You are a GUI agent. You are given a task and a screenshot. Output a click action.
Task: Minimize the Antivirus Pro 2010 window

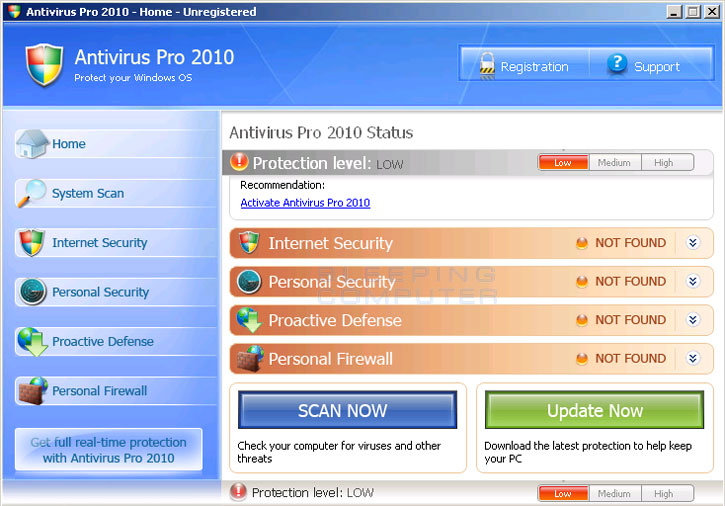click(x=674, y=12)
